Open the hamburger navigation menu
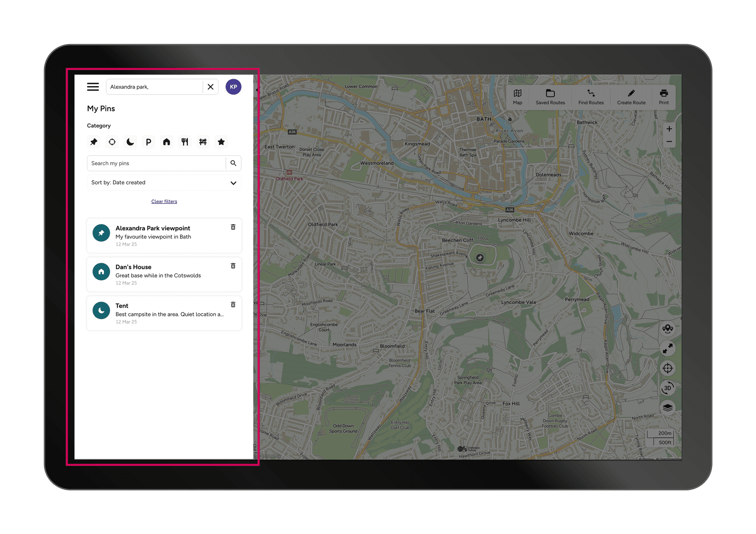 [93, 87]
